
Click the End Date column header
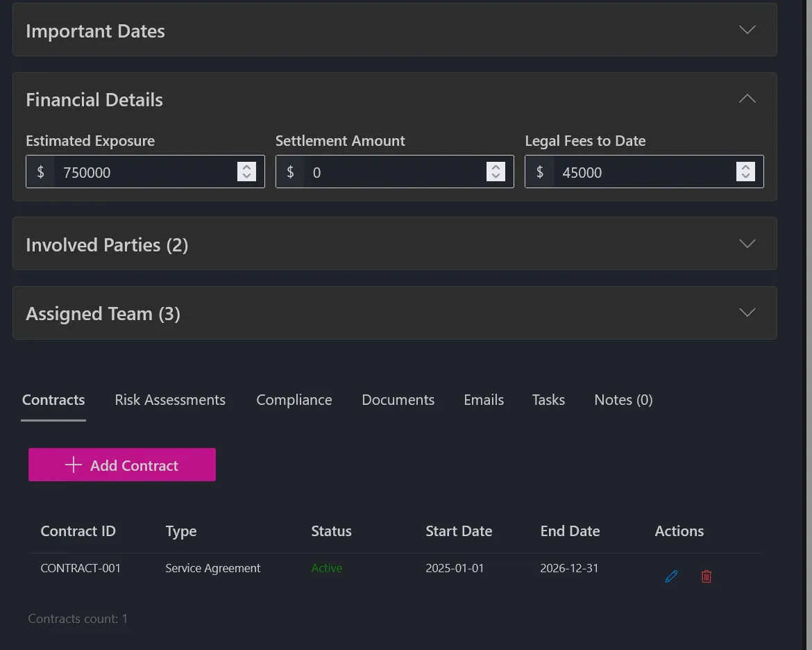point(570,531)
